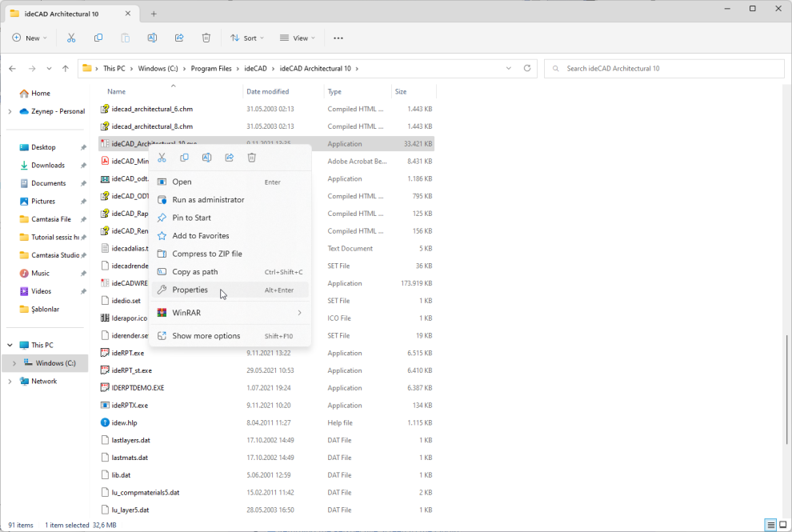Switch to large thumbnails view in status bar
792x532 pixels.
pos(782,525)
